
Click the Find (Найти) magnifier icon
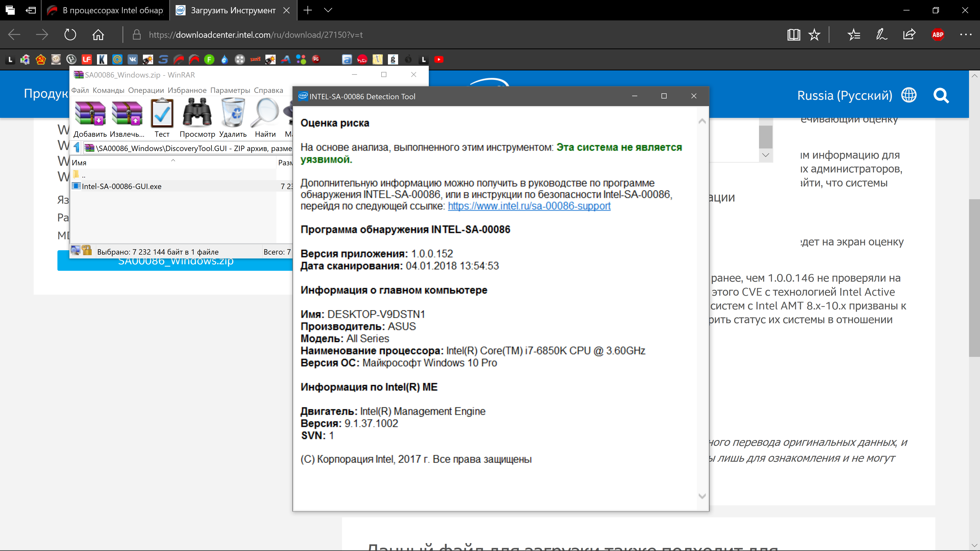pyautogui.click(x=265, y=114)
